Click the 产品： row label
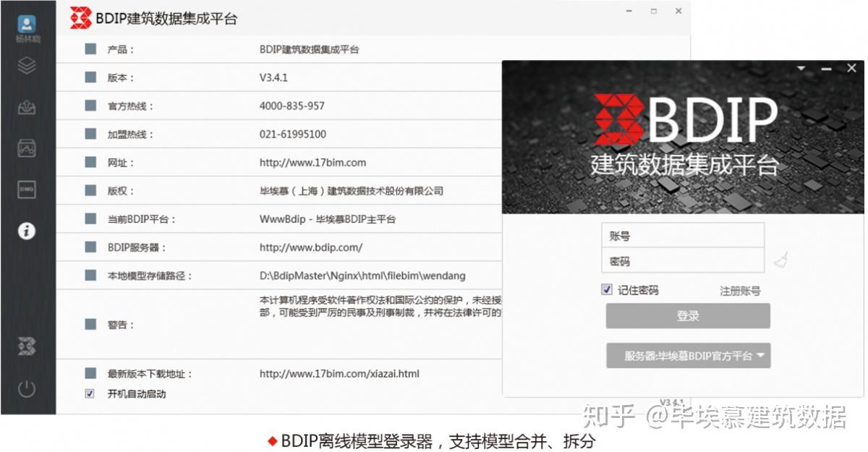 pyautogui.click(x=121, y=50)
